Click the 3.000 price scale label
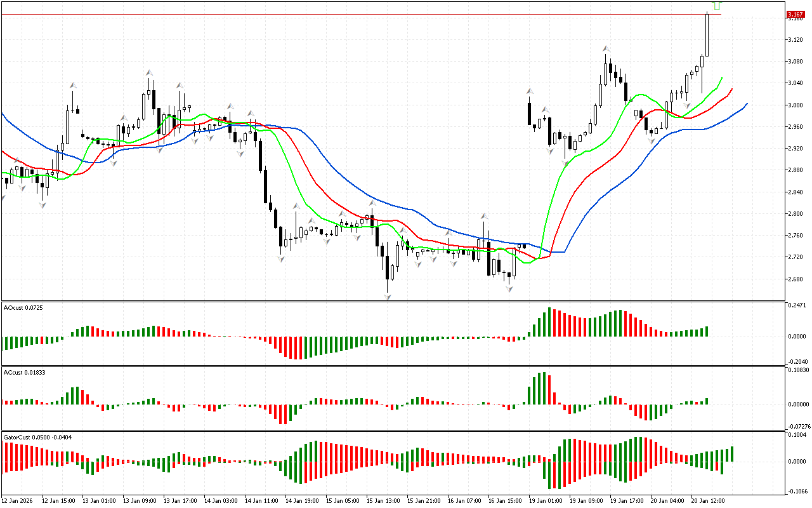 [795, 105]
